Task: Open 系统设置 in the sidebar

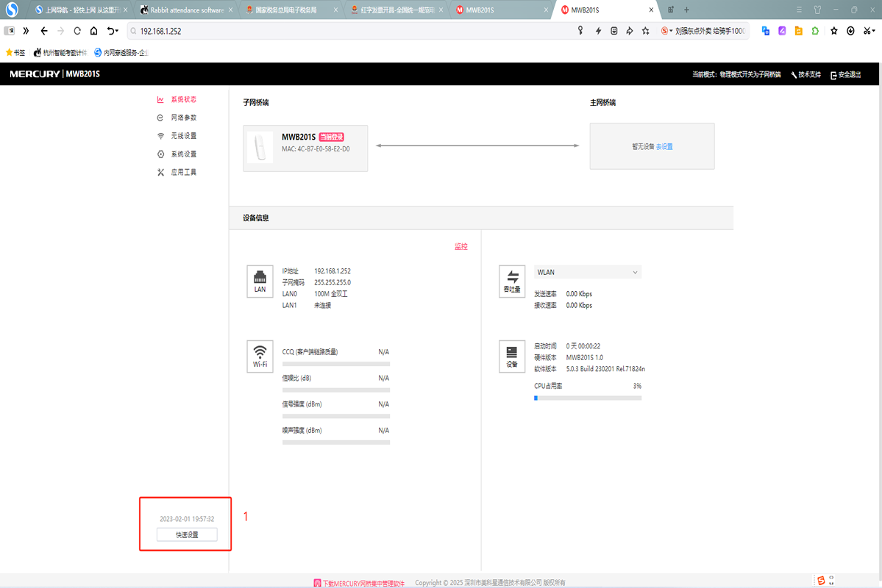Action: [x=177, y=154]
